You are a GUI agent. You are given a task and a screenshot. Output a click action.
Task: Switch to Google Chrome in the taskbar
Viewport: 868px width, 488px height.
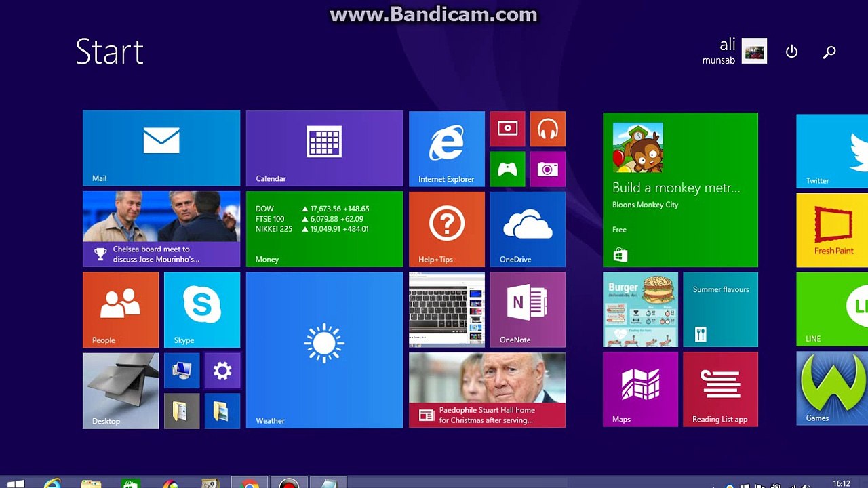tap(250, 483)
